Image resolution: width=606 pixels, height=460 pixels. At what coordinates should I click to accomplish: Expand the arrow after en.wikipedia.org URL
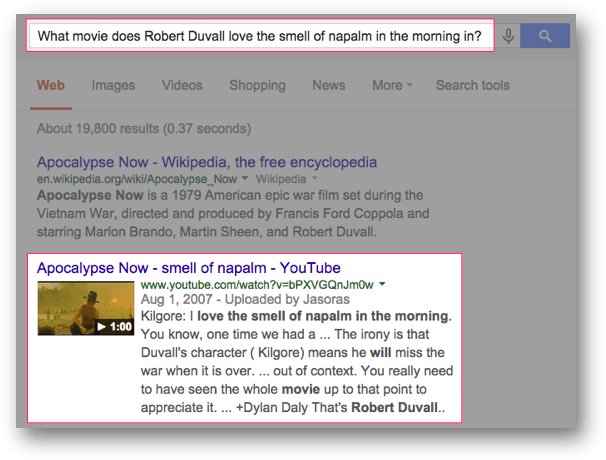[x=245, y=178]
